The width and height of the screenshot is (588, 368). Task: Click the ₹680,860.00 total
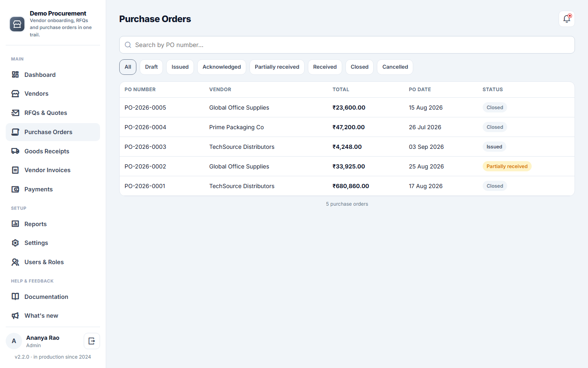351,186
